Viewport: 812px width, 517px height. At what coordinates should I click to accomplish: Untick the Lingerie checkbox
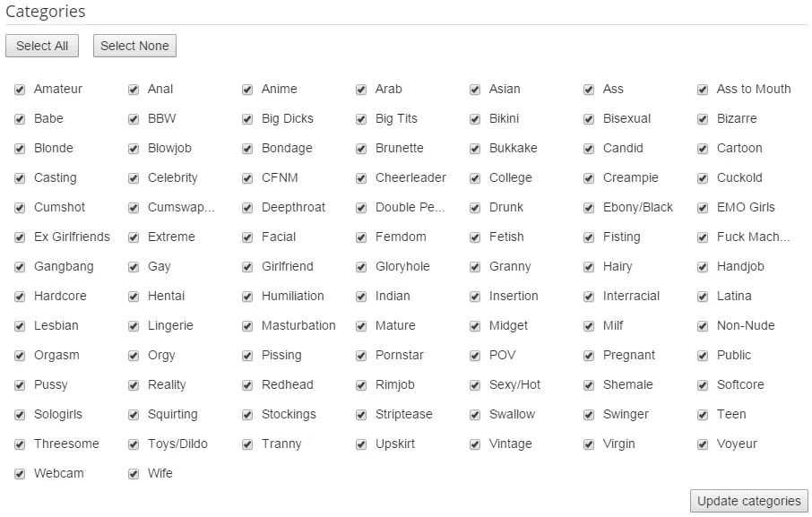(134, 326)
